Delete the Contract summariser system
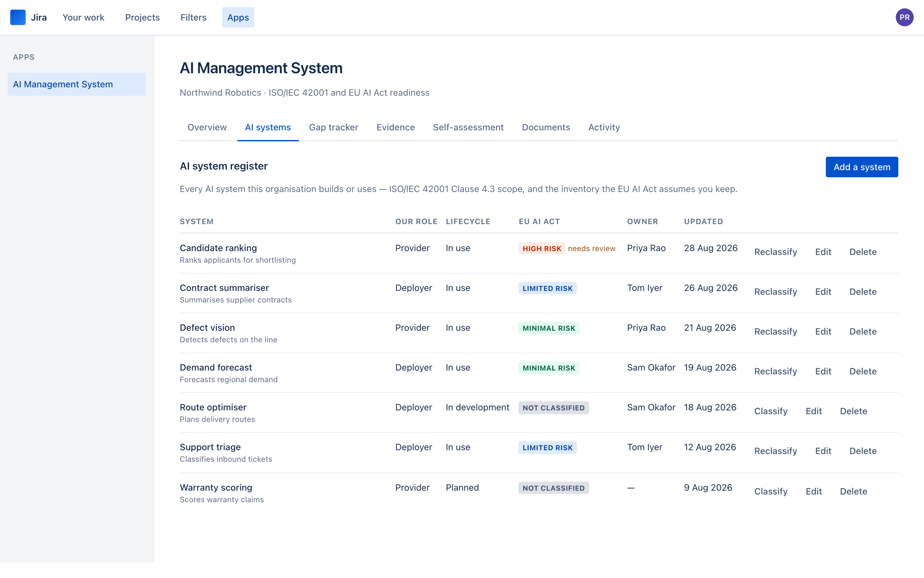 [862, 292]
